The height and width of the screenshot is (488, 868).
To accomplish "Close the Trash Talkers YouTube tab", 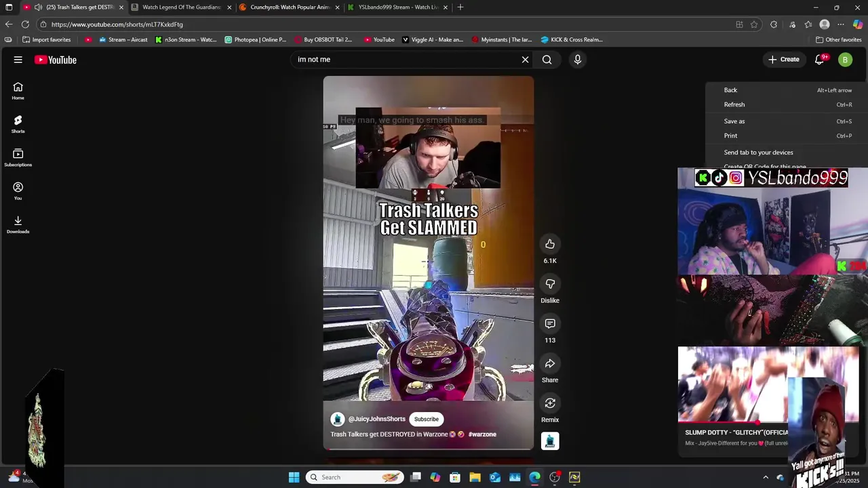I will pos(121,7).
